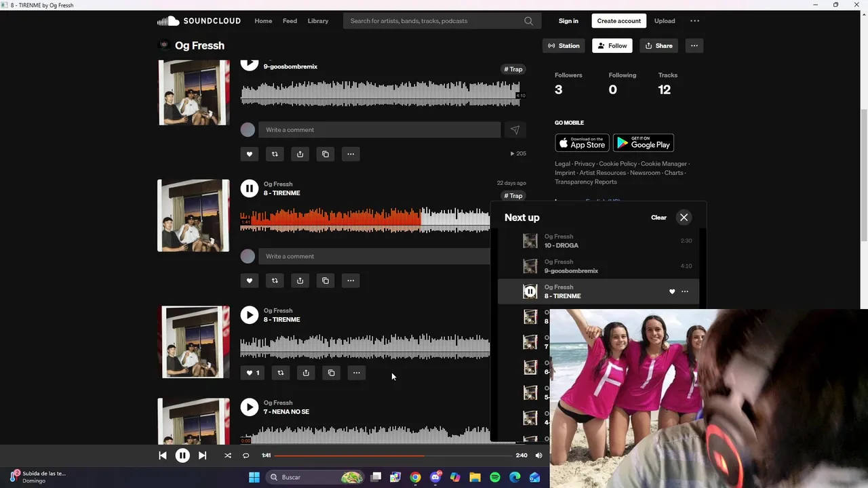Seek in the bottom player progress bar
This screenshot has width=868, height=488.
pos(393,455)
